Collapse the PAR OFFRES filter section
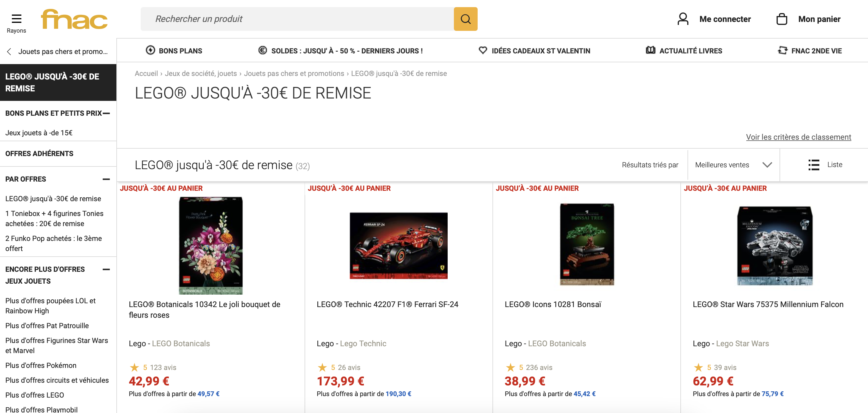 tap(107, 179)
